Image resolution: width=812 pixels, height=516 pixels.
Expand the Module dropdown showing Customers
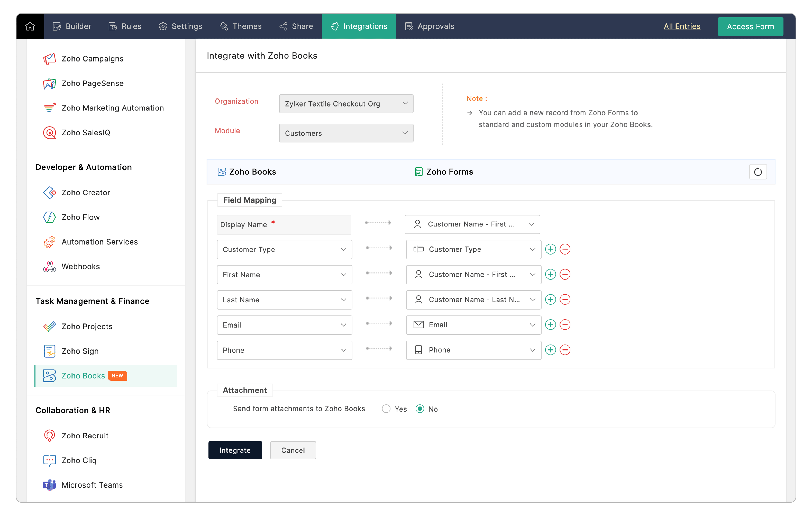(x=346, y=133)
